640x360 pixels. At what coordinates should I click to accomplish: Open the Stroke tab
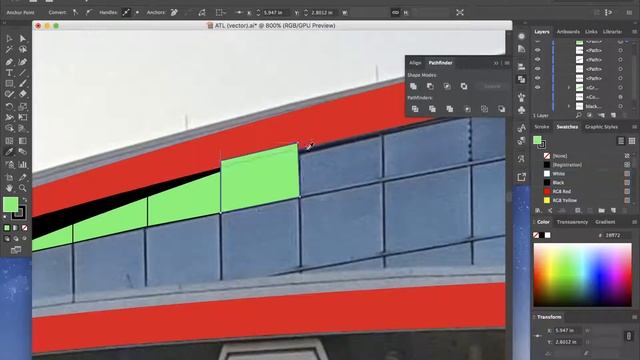point(542,127)
